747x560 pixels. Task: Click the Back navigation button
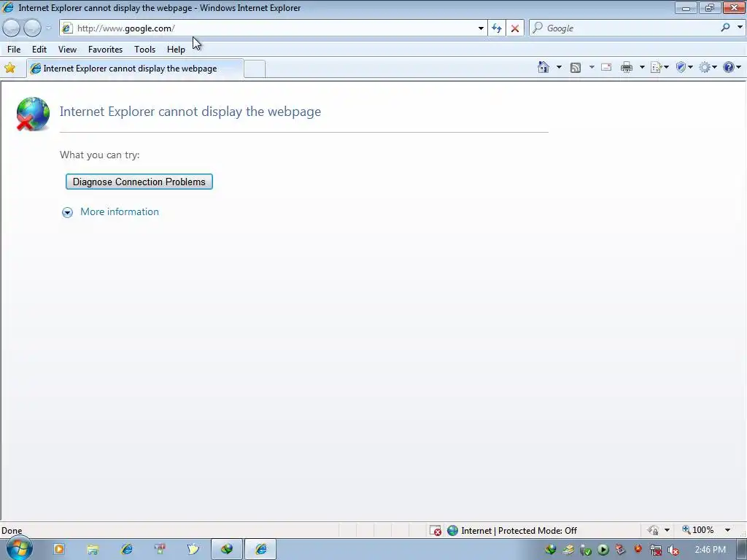tap(12, 28)
